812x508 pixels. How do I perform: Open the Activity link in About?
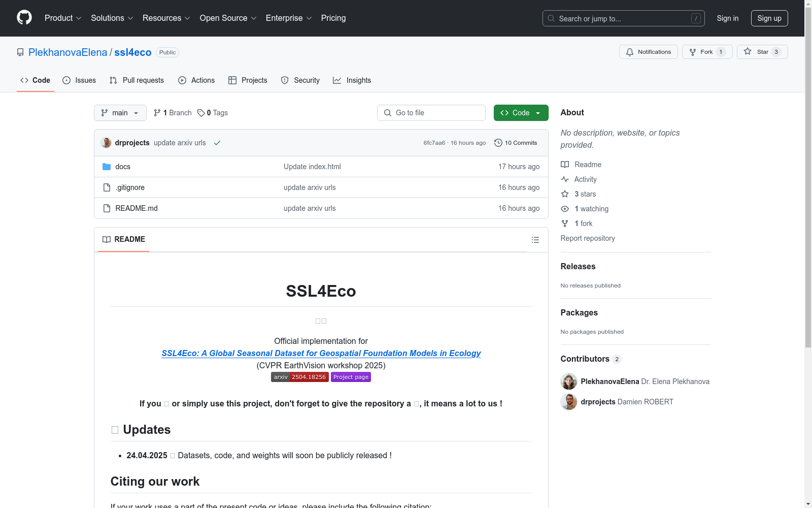[x=579, y=179]
